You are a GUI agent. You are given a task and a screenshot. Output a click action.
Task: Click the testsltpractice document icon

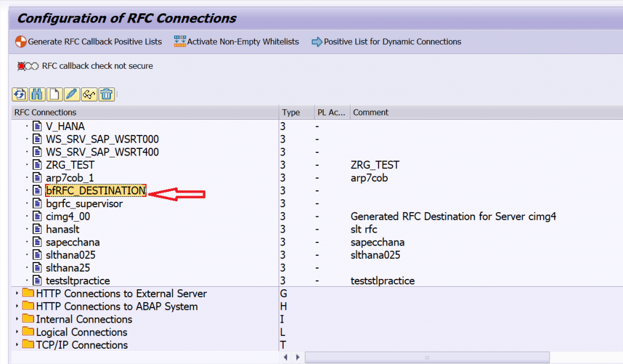point(37,281)
